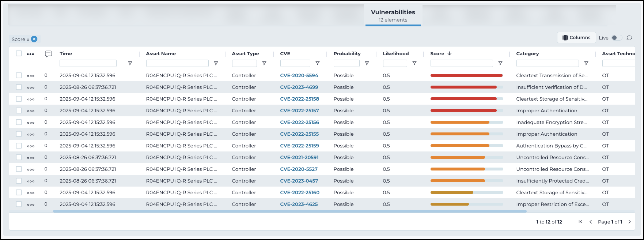Open the Asset Name filter icon
This screenshot has width=644, height=240.
point(216,63)
